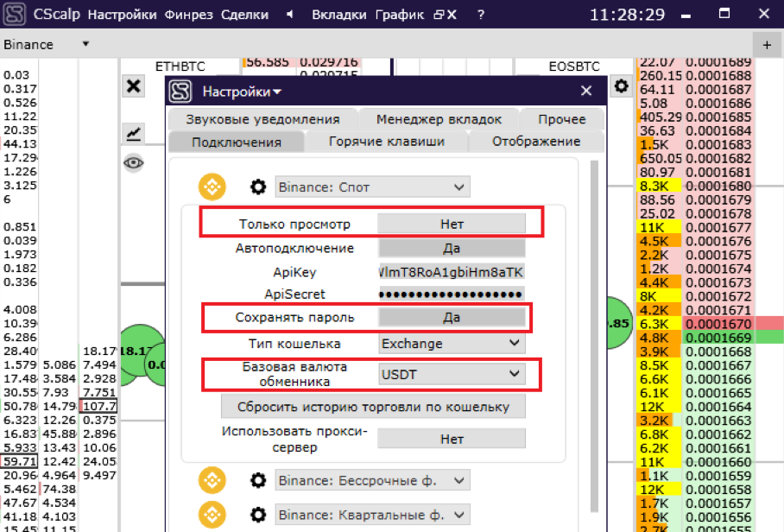This screenshot has height=532, width=784.
Task: Click the time display 11:28:29
Action: pyautogui.click(x=627, y=15)
